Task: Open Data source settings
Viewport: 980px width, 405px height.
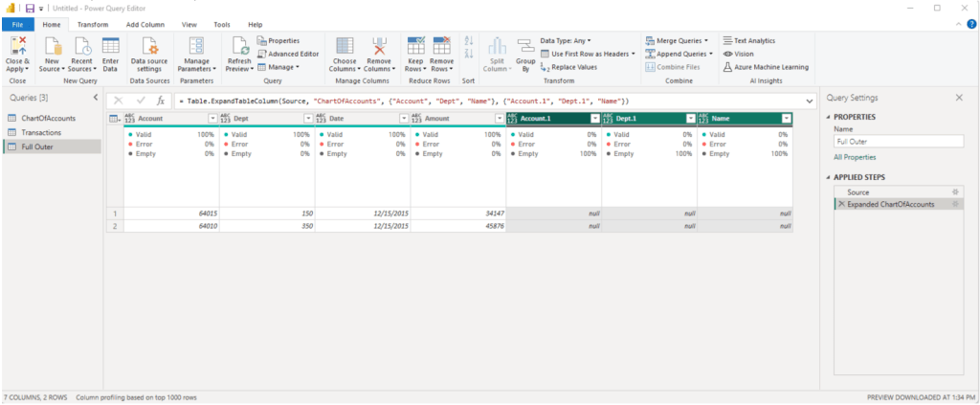Action: (x=150, y=47)
